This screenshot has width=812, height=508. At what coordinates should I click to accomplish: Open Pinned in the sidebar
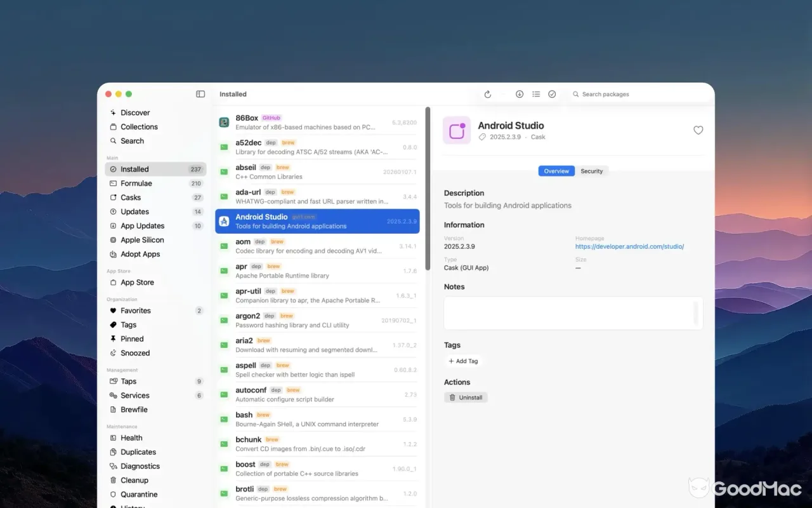click(155, 339)
